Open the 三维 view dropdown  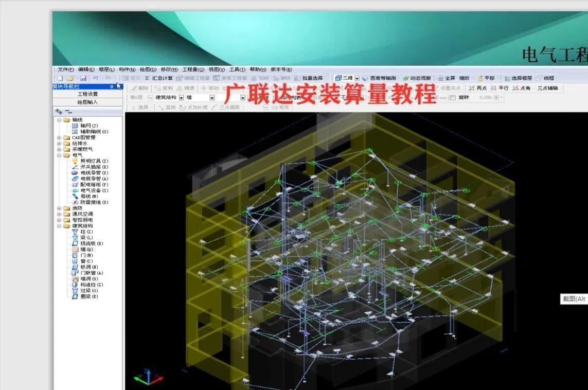357,78
